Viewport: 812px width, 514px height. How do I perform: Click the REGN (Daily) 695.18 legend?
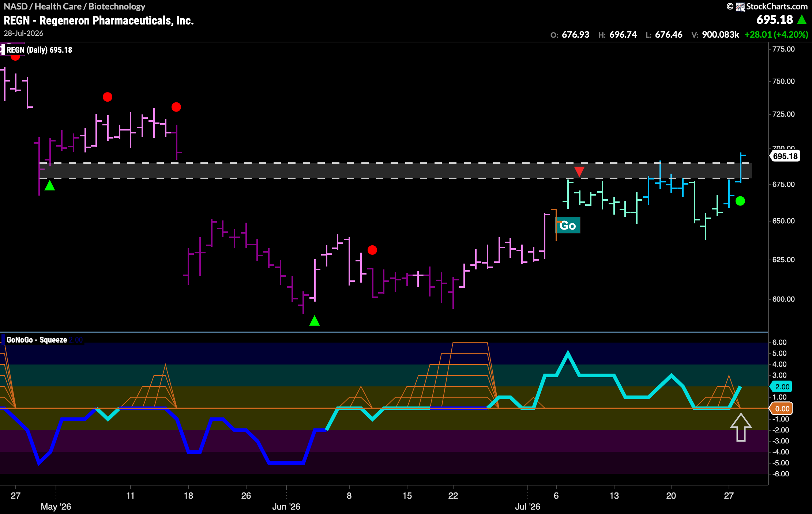[x=39, y=50]
